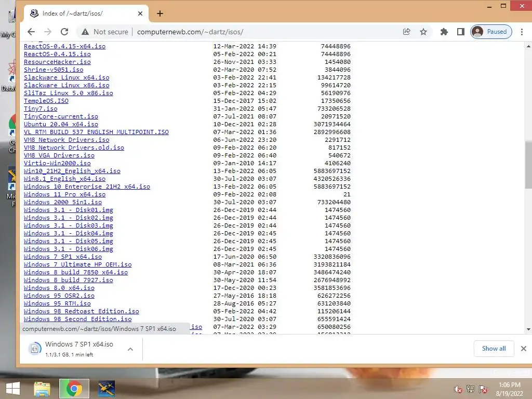This screenshot has height=399, width=532.
Task: Open the Flight Simulator airplane taskbar icon
Action: click(x=107, y=389)
